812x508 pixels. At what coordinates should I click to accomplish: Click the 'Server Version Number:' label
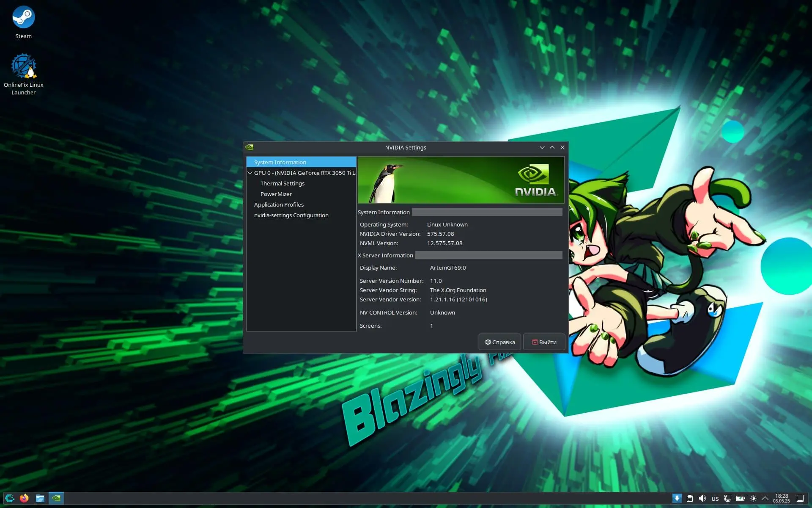(x=391, y=281)
